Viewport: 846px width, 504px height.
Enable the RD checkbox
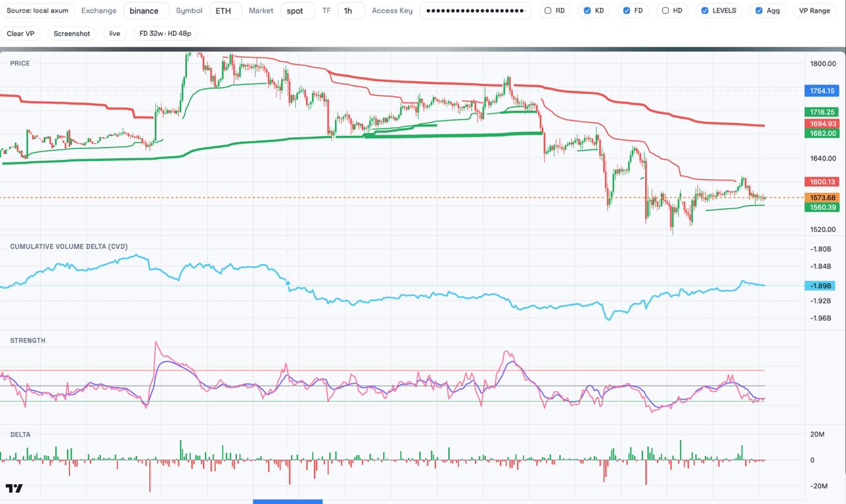click(x=547, y=11)
